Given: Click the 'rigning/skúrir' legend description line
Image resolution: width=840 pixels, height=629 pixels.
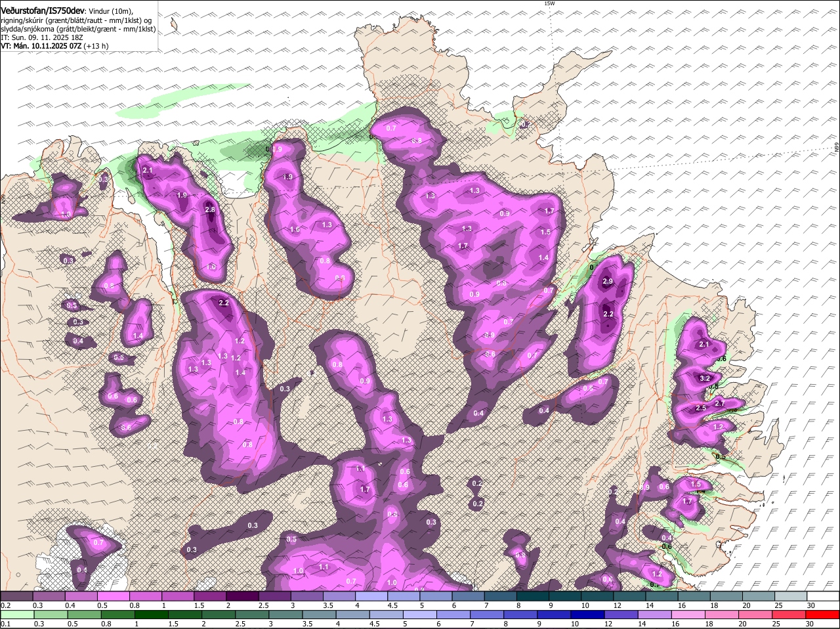Looking at the screenshot, I should click(x=76, y=20).
